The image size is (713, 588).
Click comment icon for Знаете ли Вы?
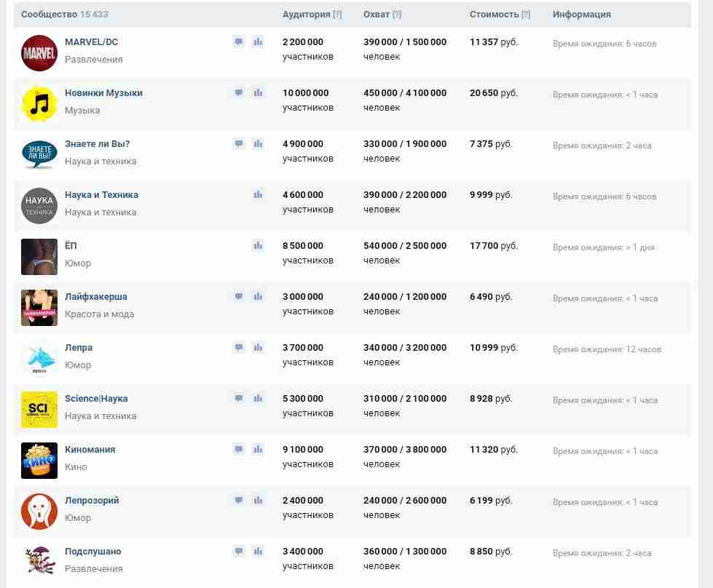click(x=239, y=143)
